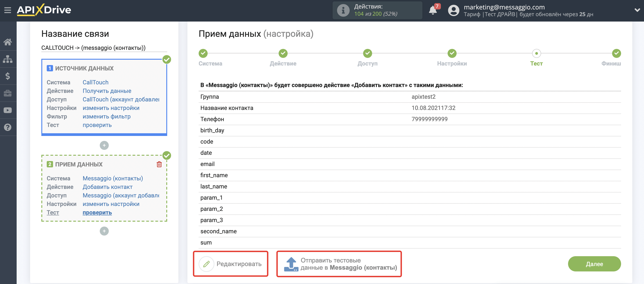The height and width of the screenshot is (284, 644).
Task: Click bold проверить in reception block
Action: point(97,213)
